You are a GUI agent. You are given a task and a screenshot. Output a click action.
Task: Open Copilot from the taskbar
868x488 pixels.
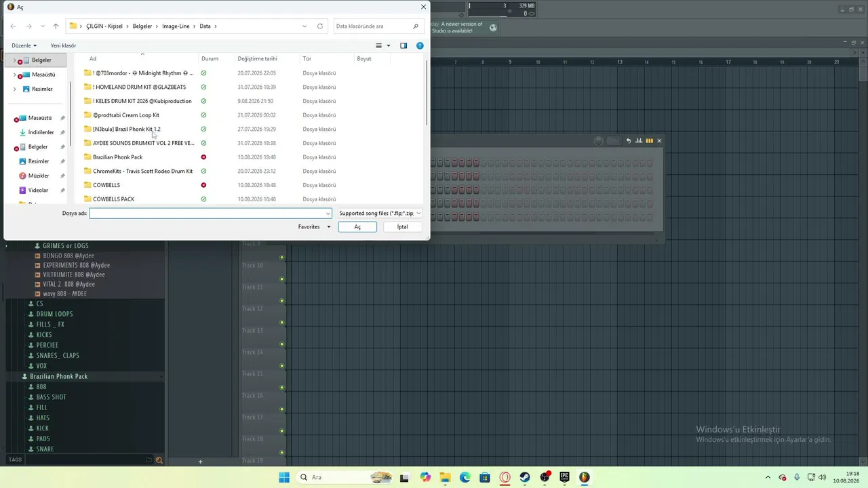[425, 477]
